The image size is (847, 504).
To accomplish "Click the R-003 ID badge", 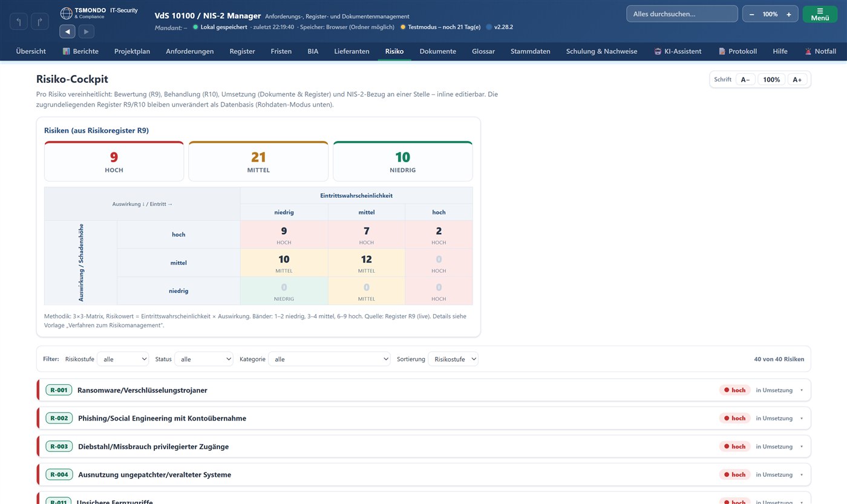I will pos(59,447).
